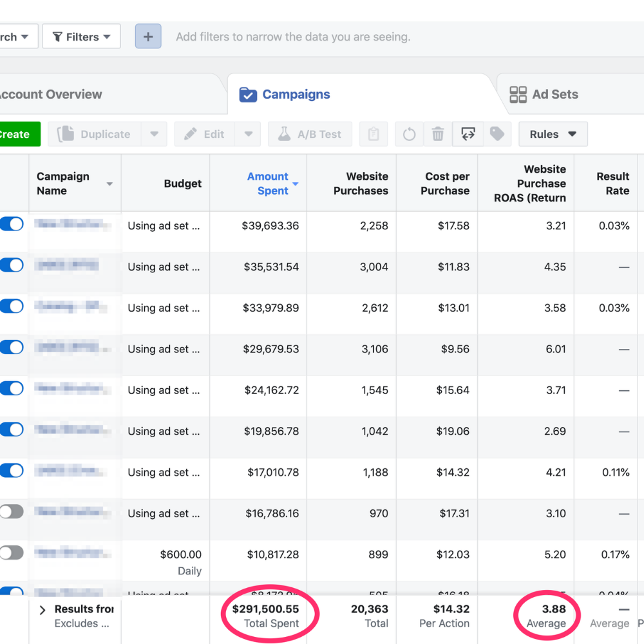The width and height of the screenshot is (644, 644).
Task: Switch to the Account Overview tab
Action: point(50,95)
